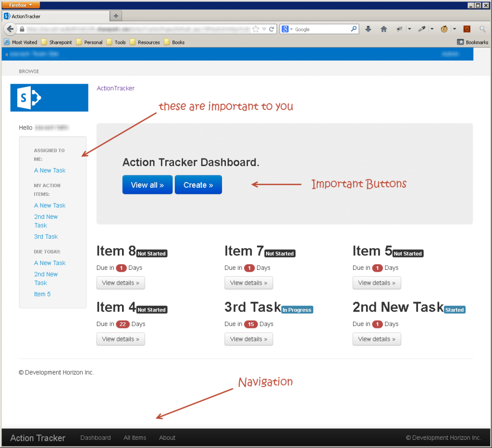Select the Bookmarks star on the bookmarks bar

tap(460, 42)
